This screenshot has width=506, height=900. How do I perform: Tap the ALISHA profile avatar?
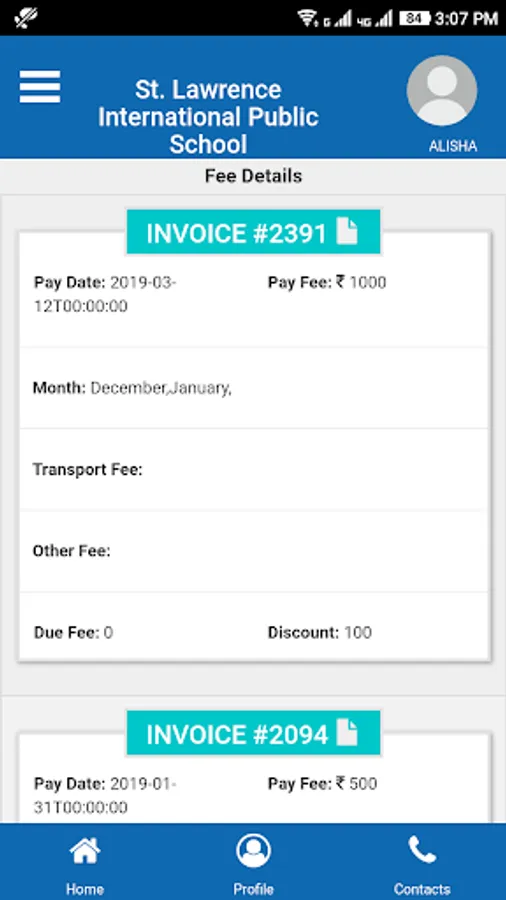pos(442,91)
